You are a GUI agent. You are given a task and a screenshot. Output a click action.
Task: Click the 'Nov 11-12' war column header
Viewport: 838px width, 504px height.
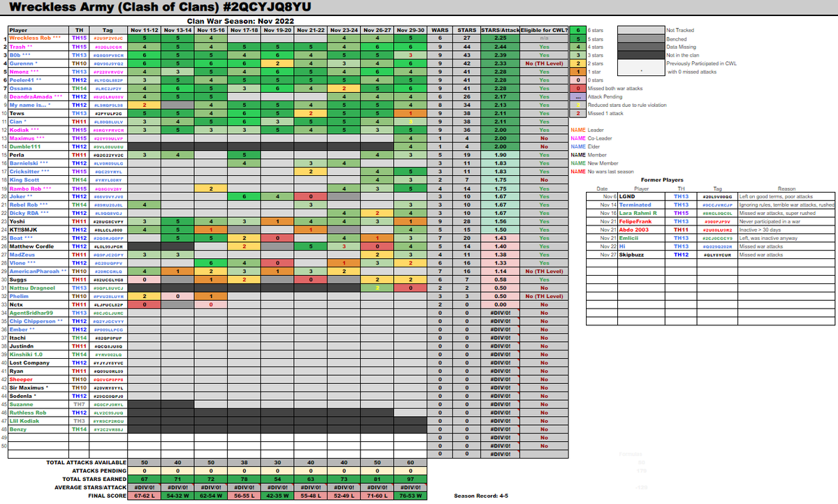pyautogui.click(x=143, y=30)
